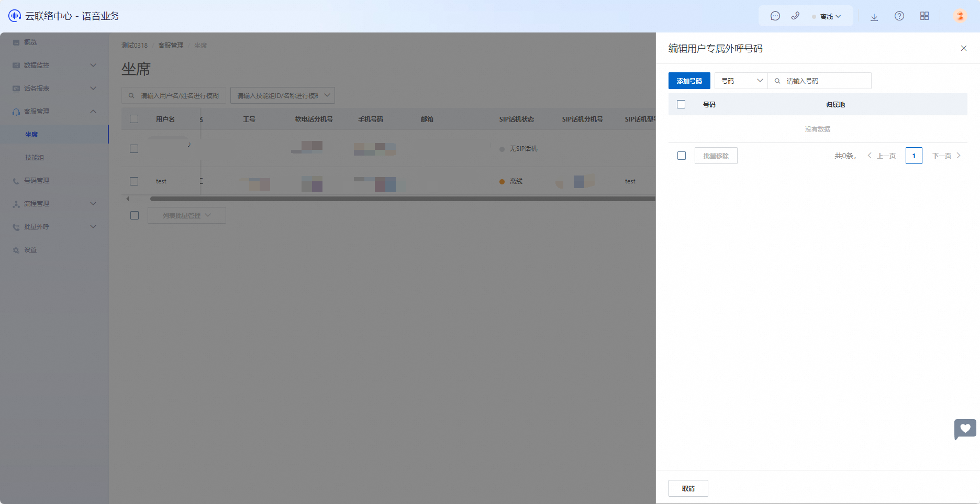Click the 软电话分机号 column header
980x504 pixels.
(314, 119)
